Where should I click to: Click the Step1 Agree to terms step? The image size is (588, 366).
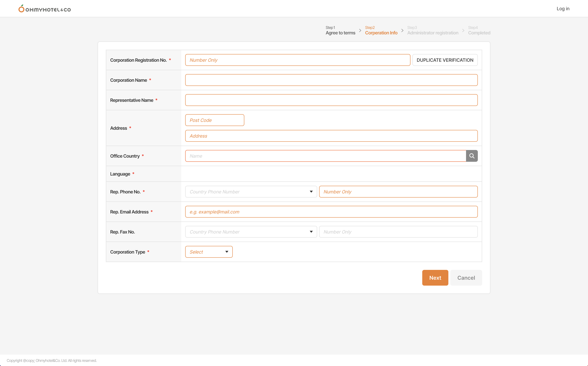pyautogui.click(x=340, y=30)
